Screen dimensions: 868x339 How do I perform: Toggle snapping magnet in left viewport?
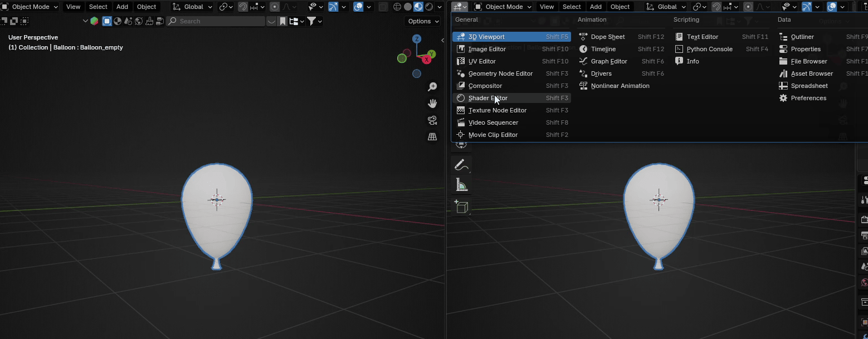243,7
